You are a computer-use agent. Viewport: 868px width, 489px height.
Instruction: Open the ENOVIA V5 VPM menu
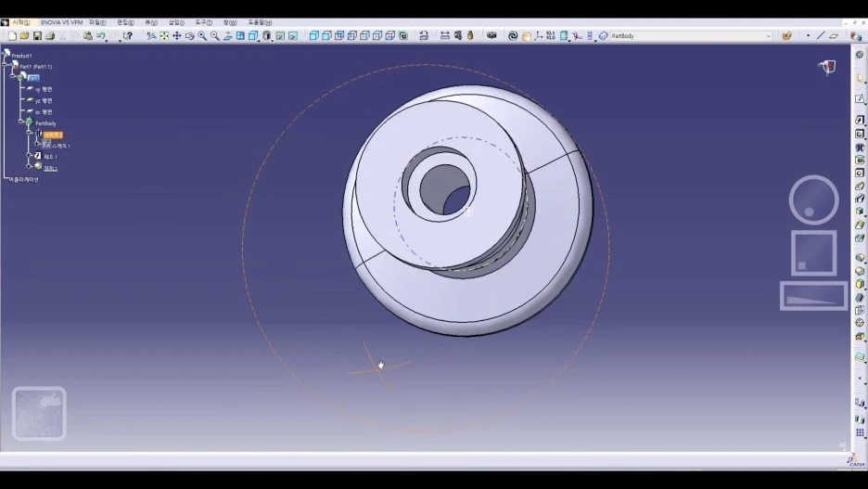61,22
